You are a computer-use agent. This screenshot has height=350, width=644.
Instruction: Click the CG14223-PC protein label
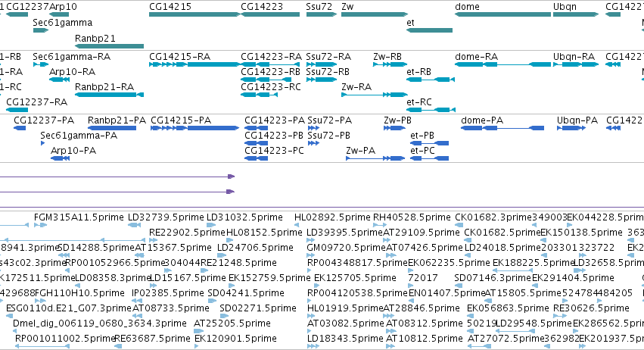pos(275,151)
